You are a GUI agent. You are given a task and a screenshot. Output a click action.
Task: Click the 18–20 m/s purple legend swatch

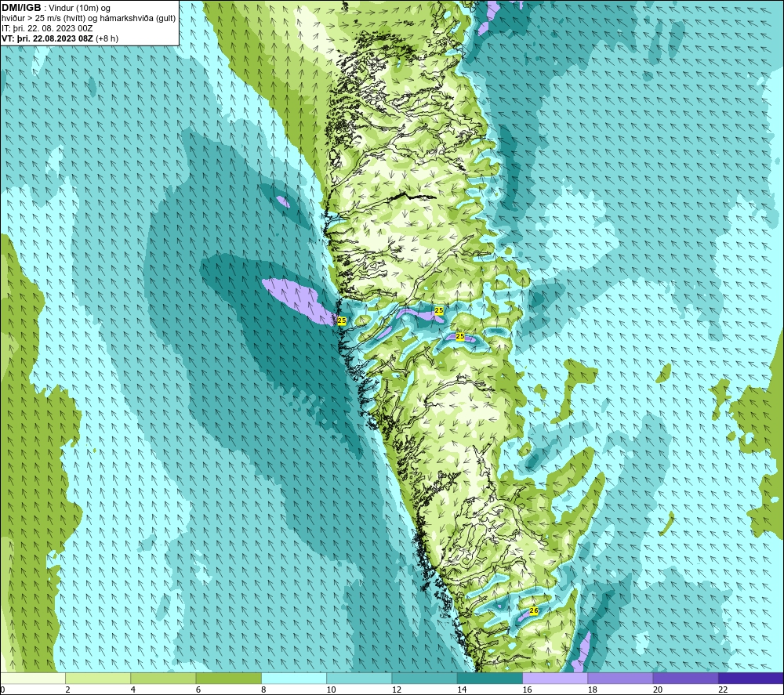[x=620, y=678]
